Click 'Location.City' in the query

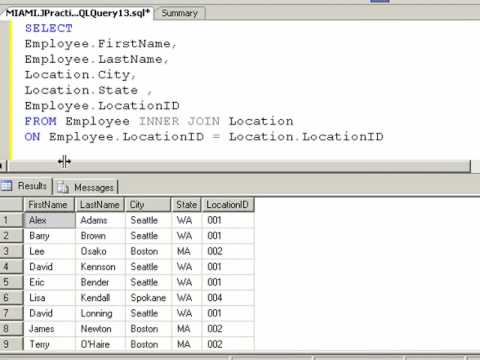[77, 75]
